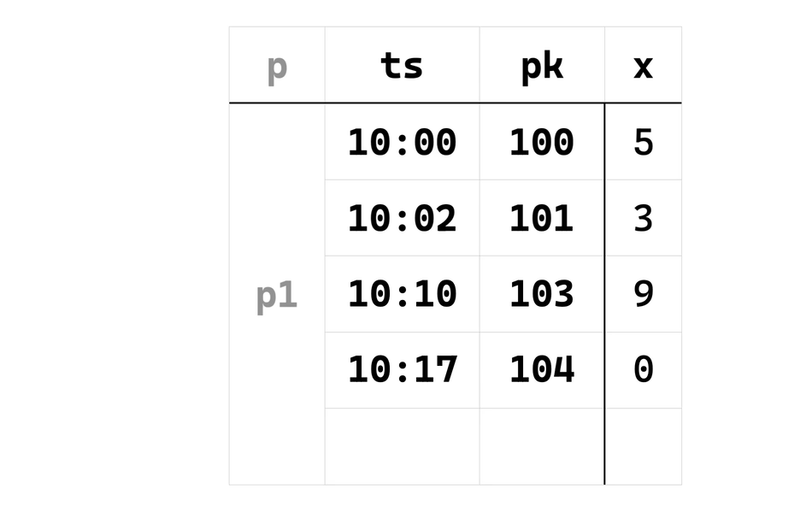Screen dimensions: 812x512
Task: Select the pk cell showing 101
Action: (542, 218)
